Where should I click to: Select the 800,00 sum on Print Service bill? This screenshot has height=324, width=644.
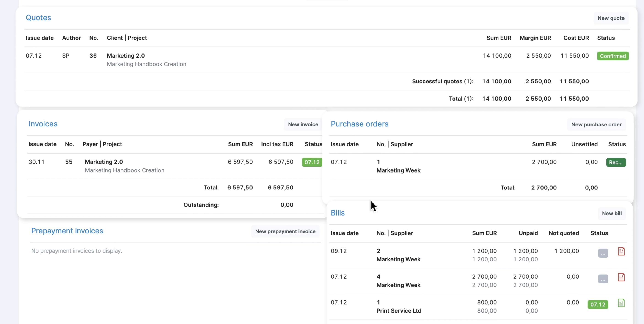pos(487,302)
